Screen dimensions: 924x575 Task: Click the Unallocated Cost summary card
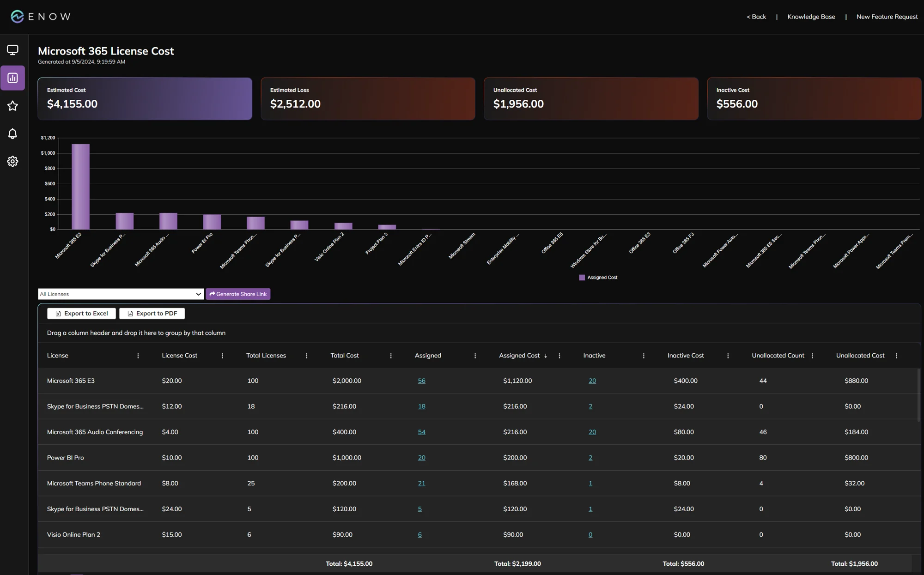tap(591, 99)
